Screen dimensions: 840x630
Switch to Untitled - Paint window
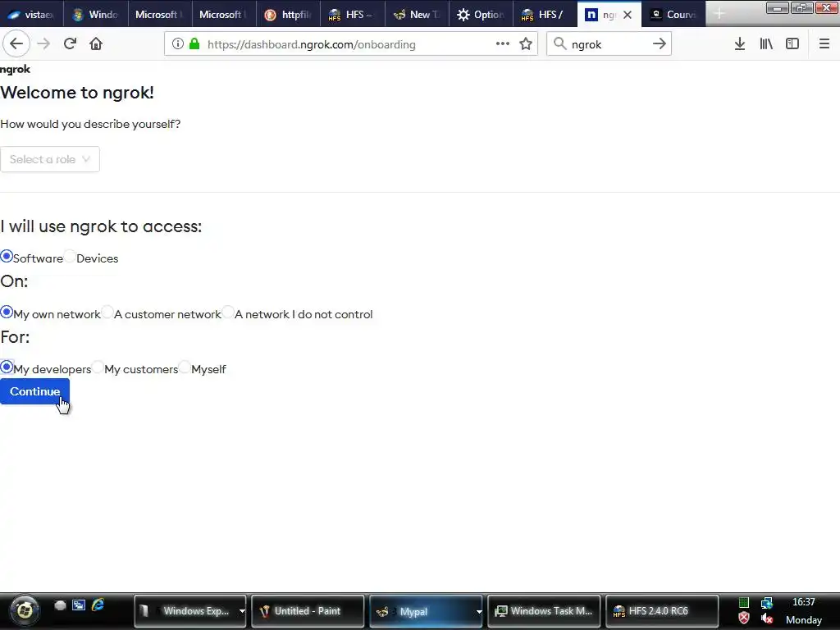[308, 610]
